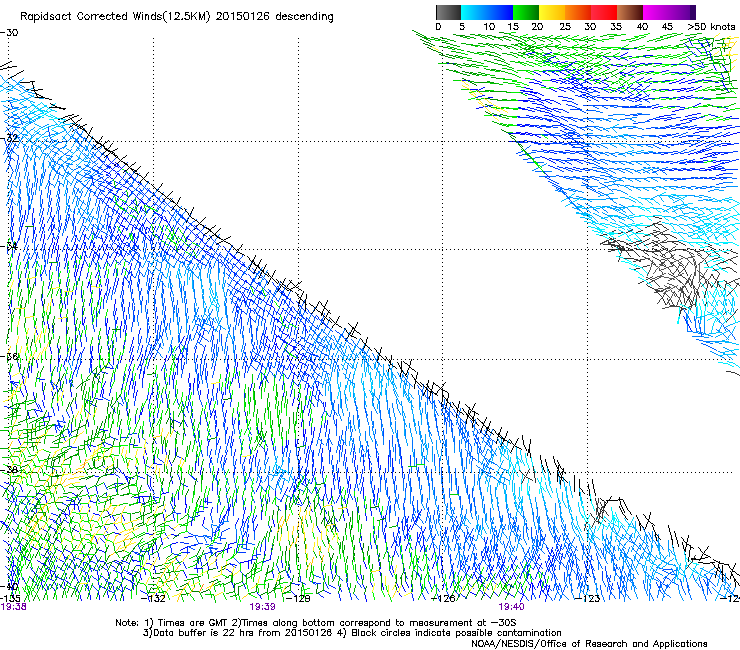
Task: Click the '-126' longitude axis label
Action: (x=443, y=599)
